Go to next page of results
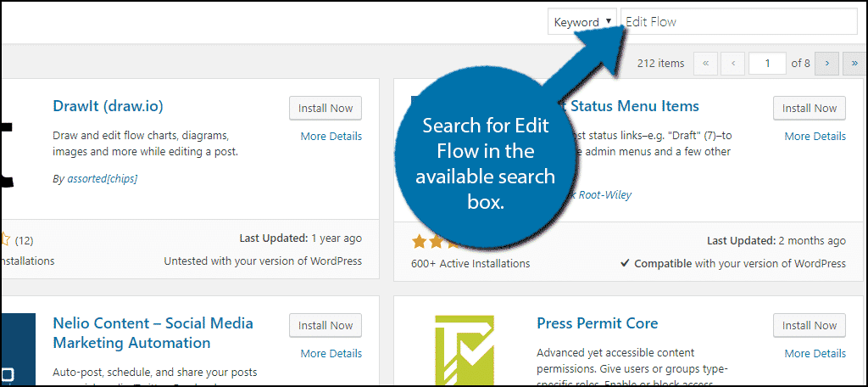Viewport: 868px width, 387px height. coord(827,63)
